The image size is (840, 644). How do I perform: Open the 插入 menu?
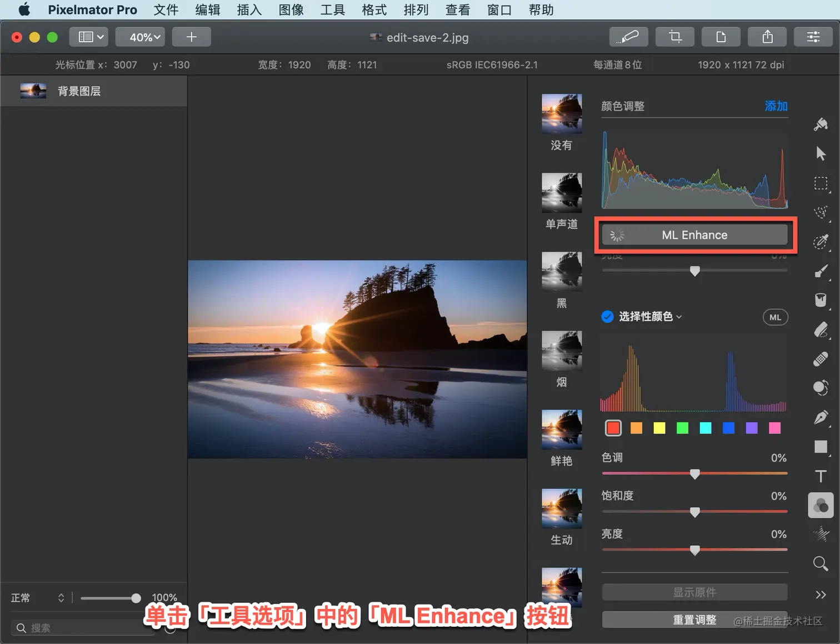pos(249,9)
